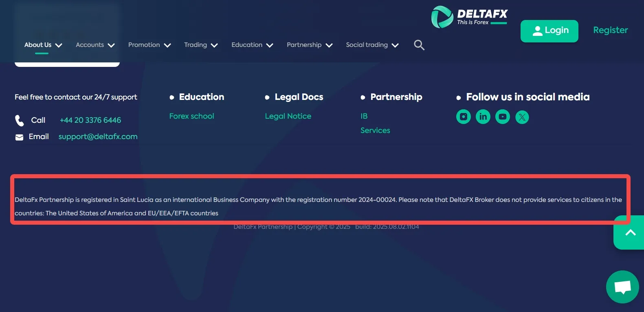Click the support@deltafx.com email link

click(98, 137)
